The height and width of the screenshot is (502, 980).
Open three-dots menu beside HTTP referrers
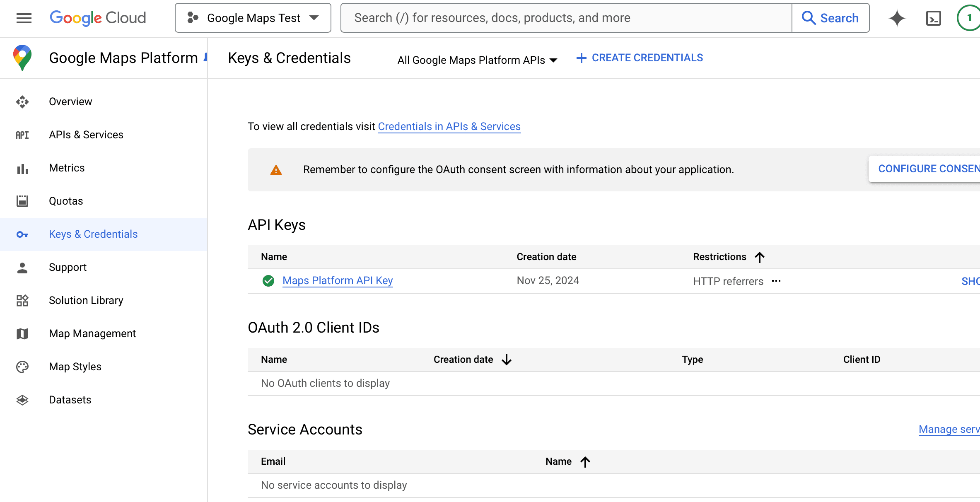click(x=776, y=281)
